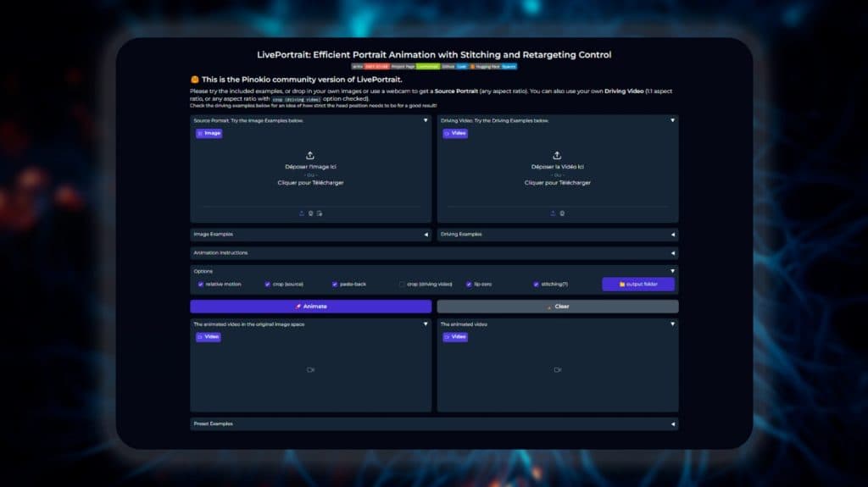The width and height of the screenshot is (868, 487).
Task: Uncheck the paste-back option
Action: point(335,285)
